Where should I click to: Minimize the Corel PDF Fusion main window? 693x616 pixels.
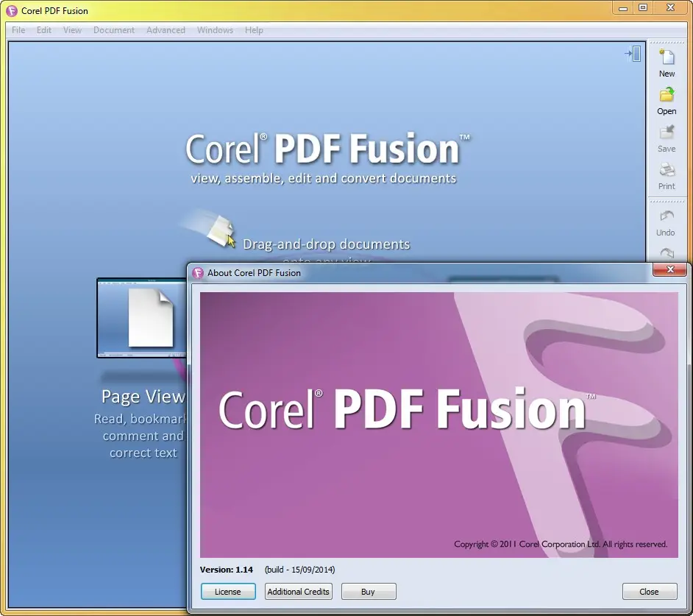(623, 8)
